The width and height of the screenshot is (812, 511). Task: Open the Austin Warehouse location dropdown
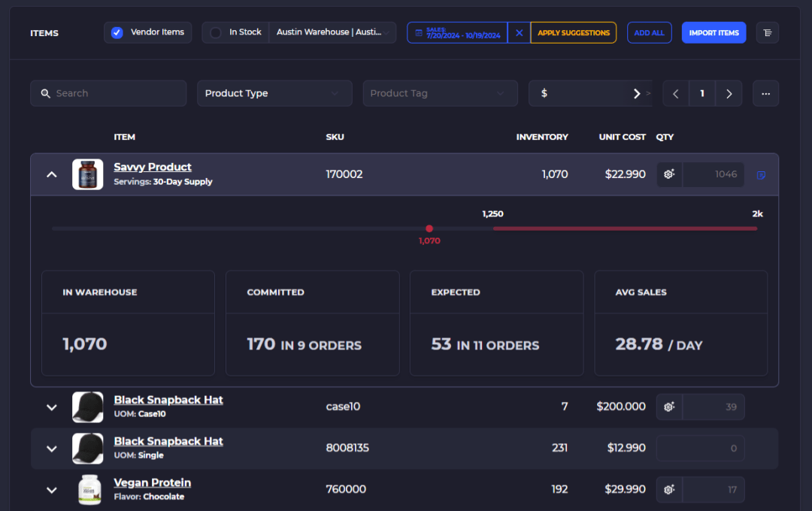click(x=332, y=32)
